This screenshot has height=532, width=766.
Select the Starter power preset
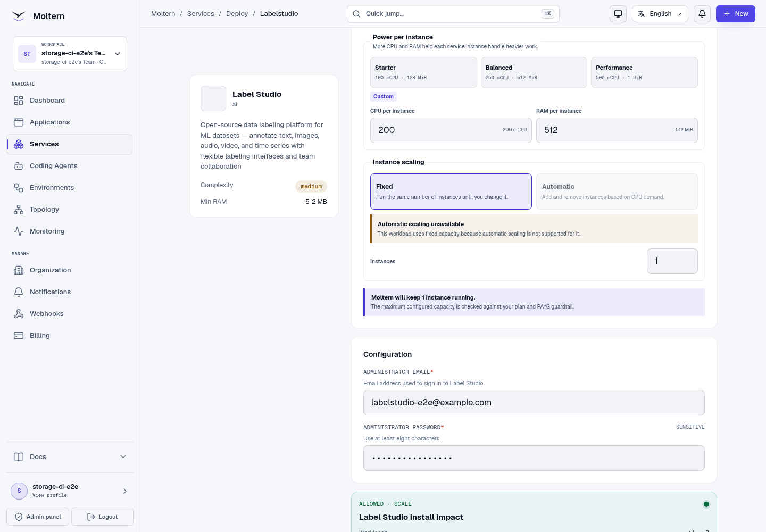423,72
